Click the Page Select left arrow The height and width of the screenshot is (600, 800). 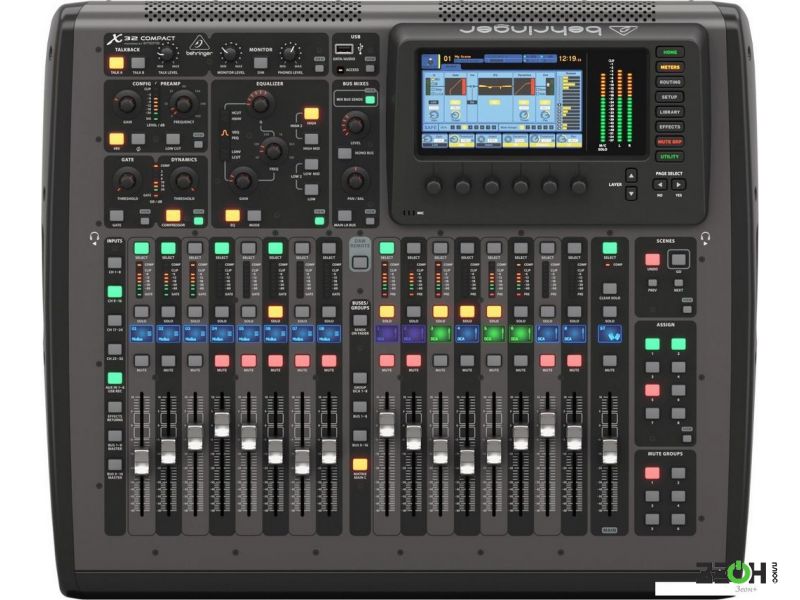point(660,184)
